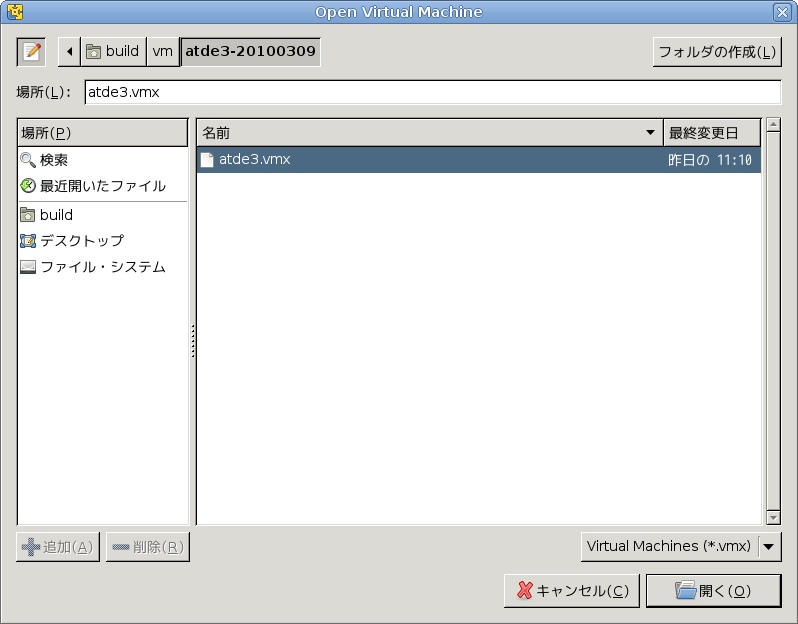Go to the build folder in path bar

coord(113,51)
